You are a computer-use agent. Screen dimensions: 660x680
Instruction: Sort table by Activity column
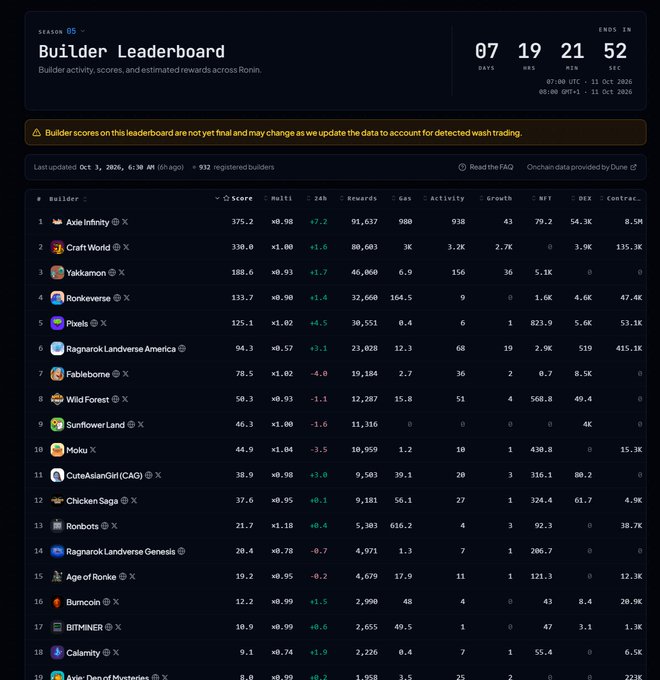(x=444, y=198)
